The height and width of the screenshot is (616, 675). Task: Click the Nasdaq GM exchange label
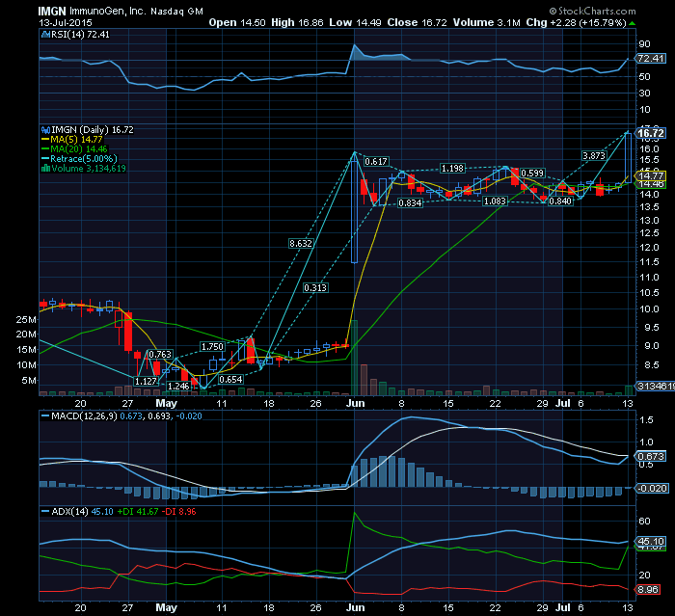pos(176,12)
